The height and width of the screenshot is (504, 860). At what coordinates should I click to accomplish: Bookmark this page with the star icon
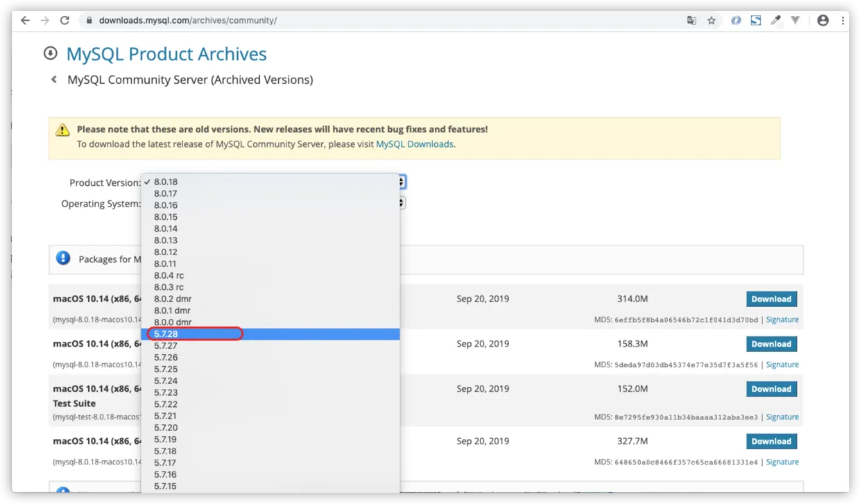(711, 21)
